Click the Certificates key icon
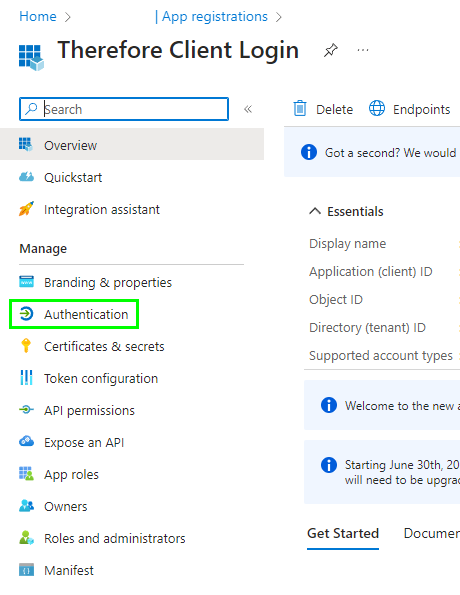 coord(26,346)
